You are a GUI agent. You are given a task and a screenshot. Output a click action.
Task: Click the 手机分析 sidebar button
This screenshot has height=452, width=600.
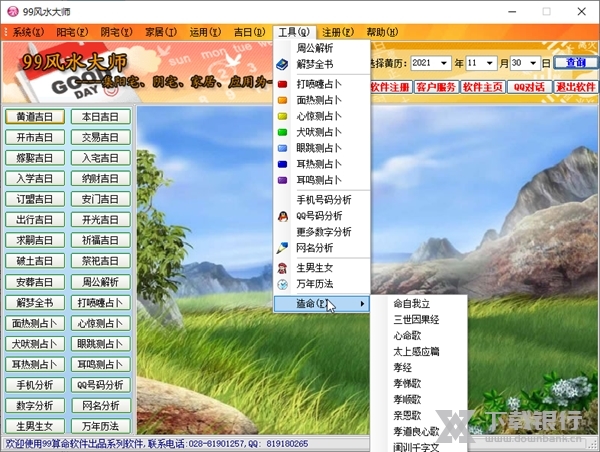point(35,385)
